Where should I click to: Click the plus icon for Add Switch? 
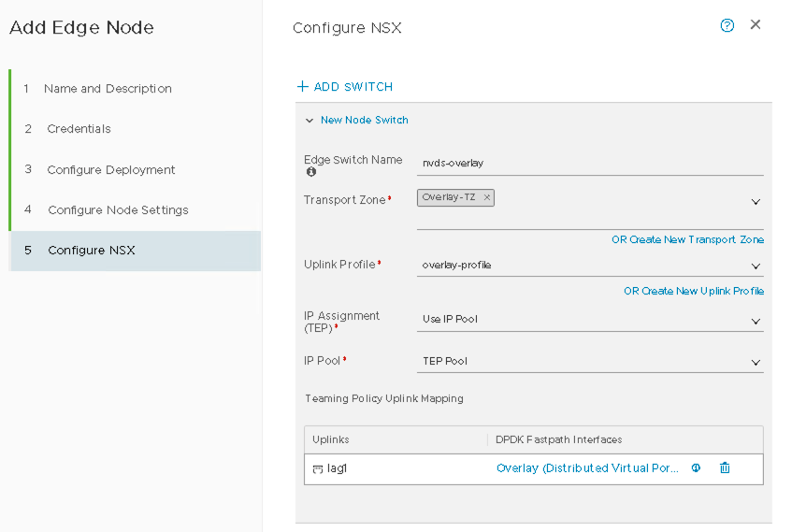[x=302, y=87]
